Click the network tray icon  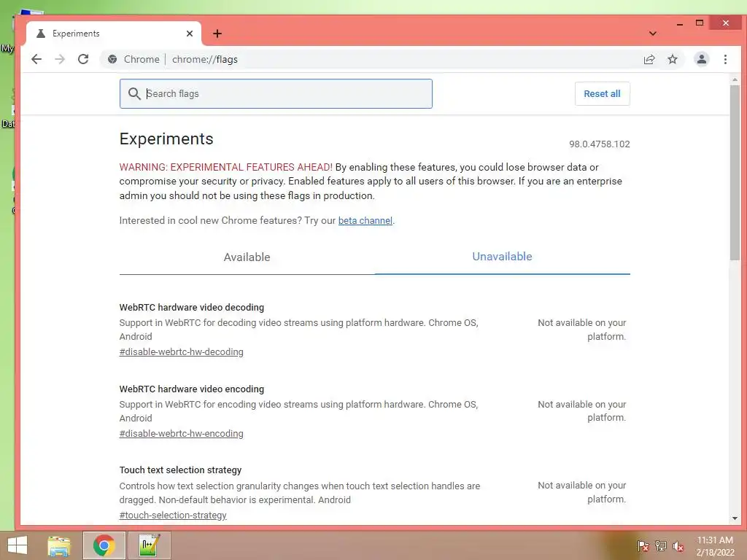[x=660, y=545]
